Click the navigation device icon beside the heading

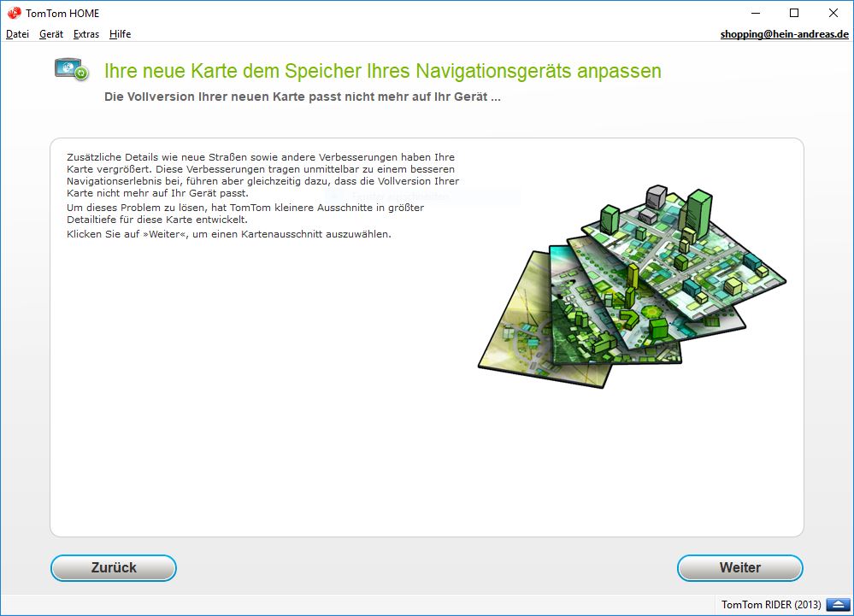coord(72,70)
